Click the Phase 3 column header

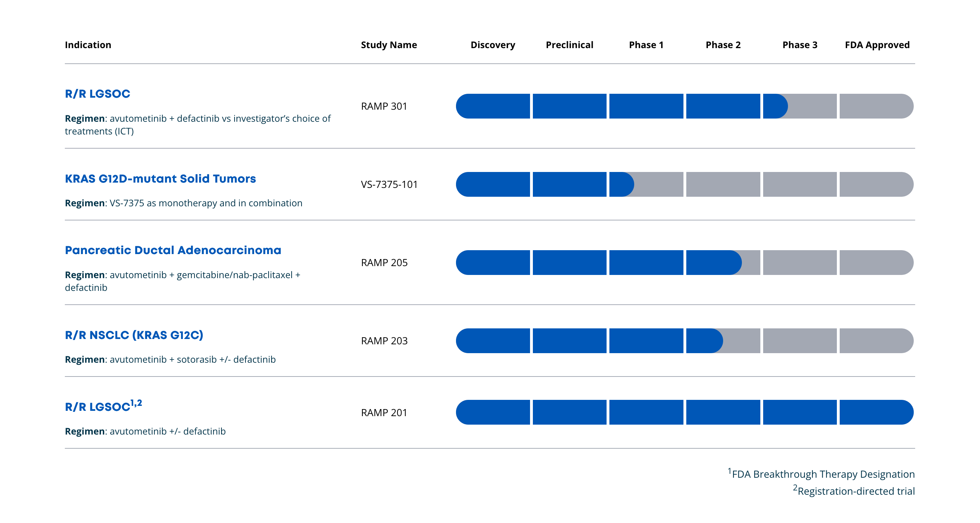tap(799, 45)
